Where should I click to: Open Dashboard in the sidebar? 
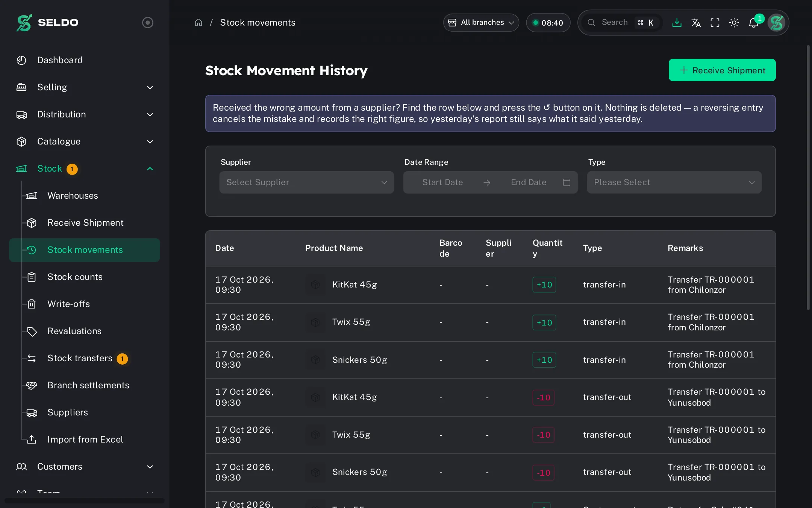(x=85, y=60)
